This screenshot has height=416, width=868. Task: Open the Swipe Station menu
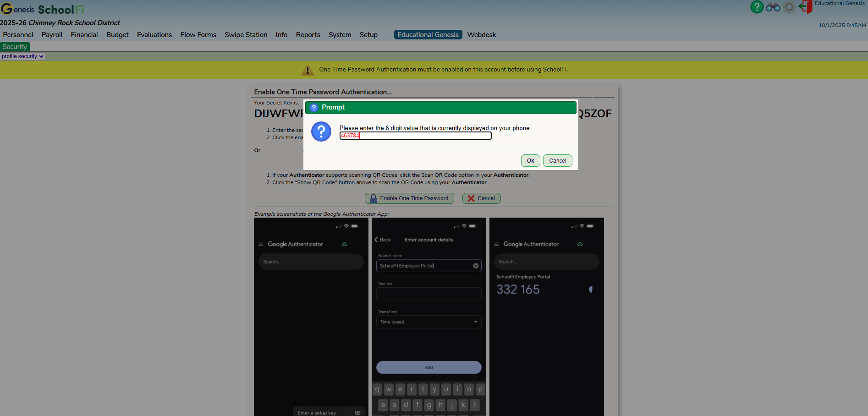pos(246,35)
